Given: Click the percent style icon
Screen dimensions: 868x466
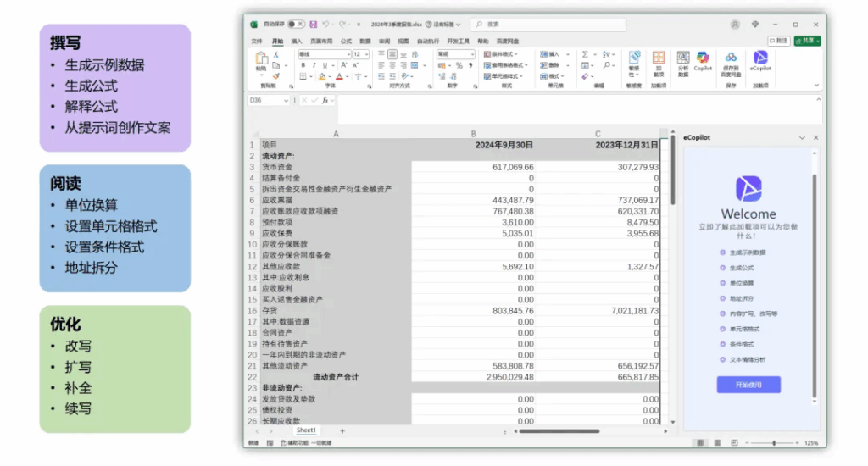Looking at the screenshot, I should pos(459,65).
